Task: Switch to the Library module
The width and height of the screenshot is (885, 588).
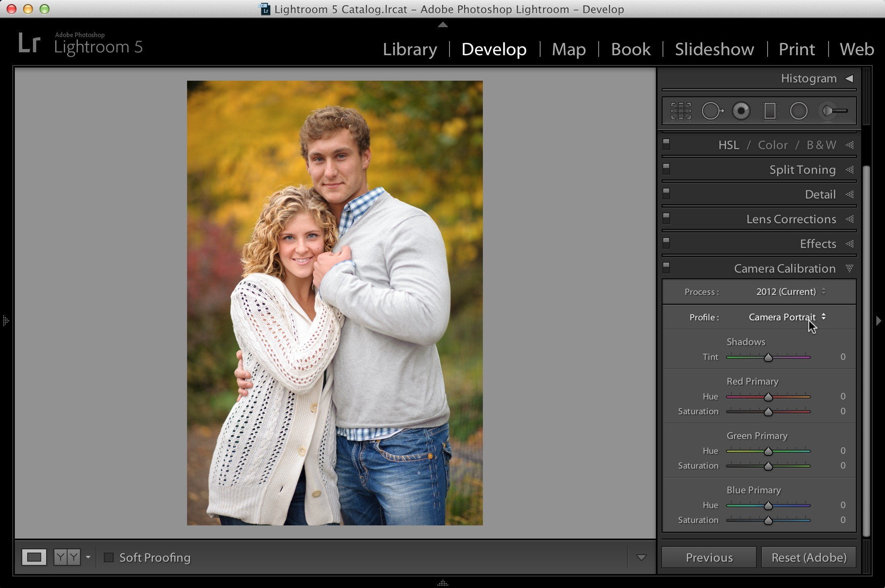Action: coord(410,49)
